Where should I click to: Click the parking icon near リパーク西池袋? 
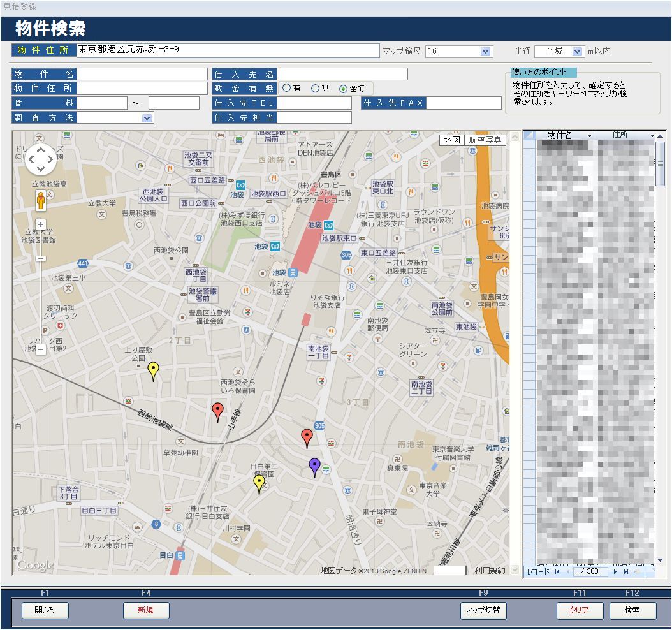point(45,330)
